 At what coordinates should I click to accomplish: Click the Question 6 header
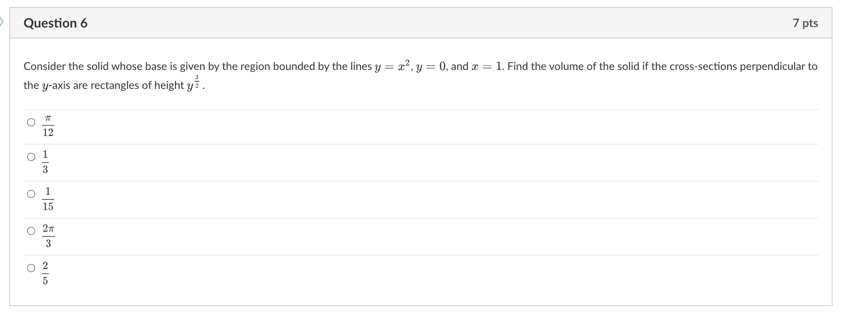(x=55, y=23)
